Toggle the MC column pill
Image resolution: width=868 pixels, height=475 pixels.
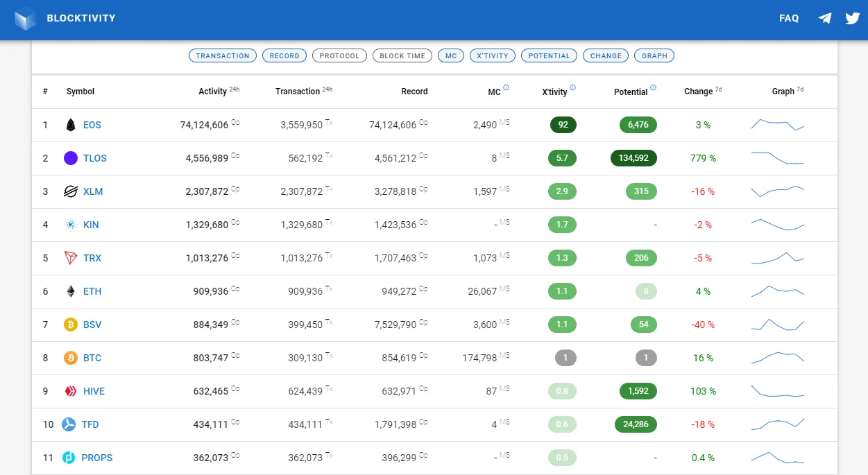(x=451, y=55)
